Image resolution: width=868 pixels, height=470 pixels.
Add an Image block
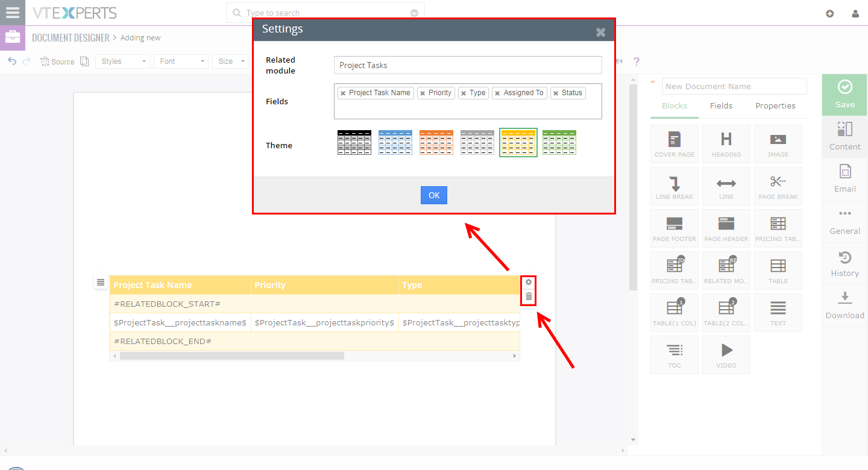point(778,143)
